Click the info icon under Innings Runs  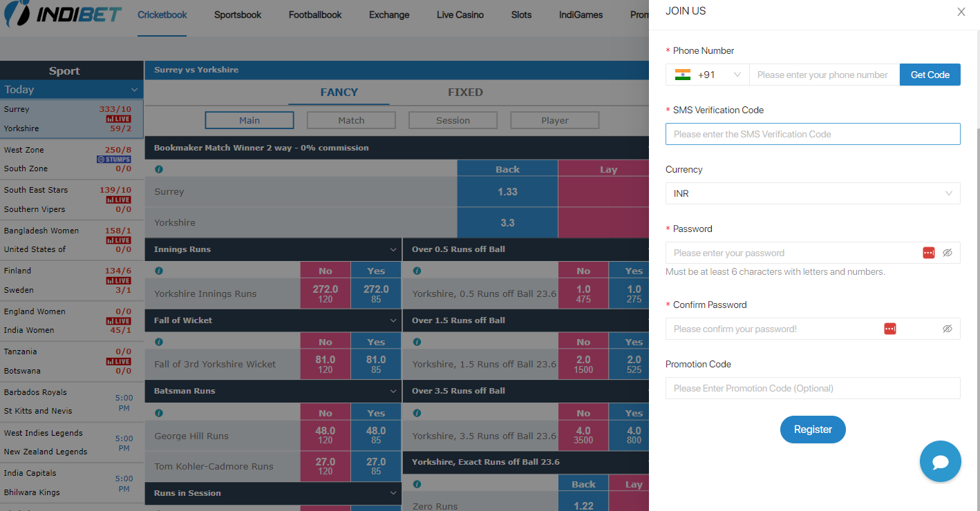pyautogui.click(x=159, y=271)
